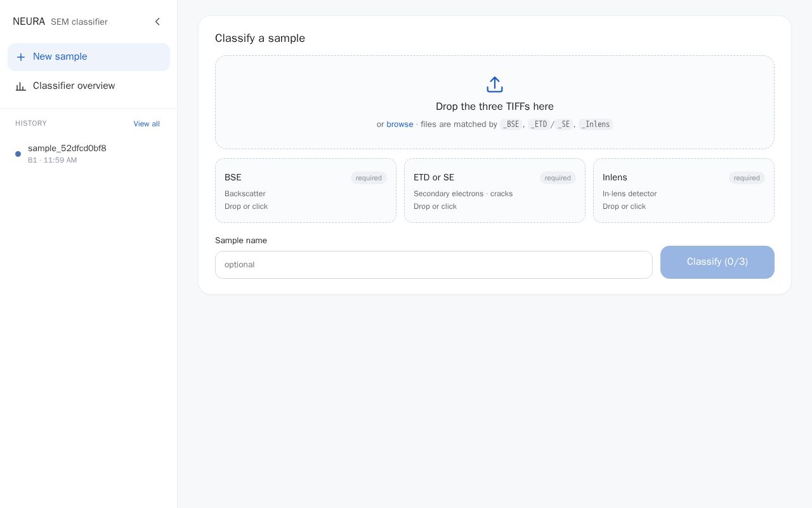Image resolution: width=812 pixels, height=508 pixels.
Task: Click the BSE Backscatter drop slot
Action: click(x=306, y=190)
